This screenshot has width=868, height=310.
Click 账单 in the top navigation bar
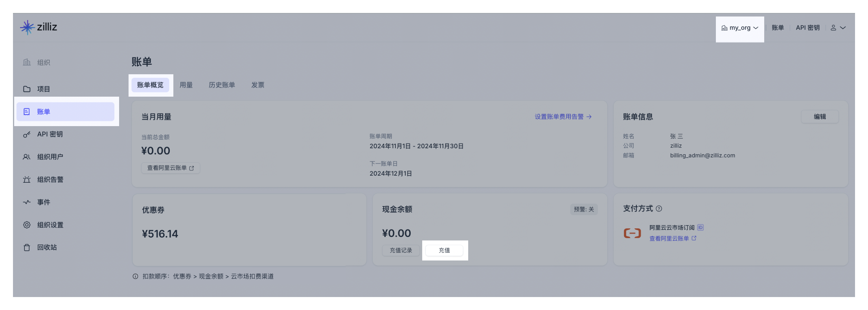[x=778, y=28]
